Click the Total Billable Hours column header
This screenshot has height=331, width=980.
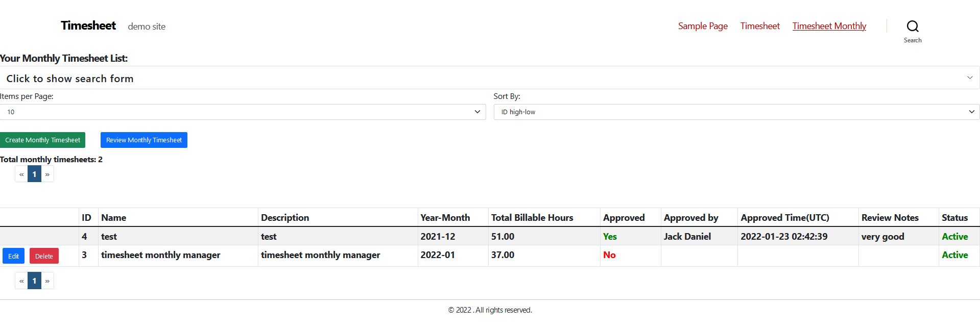[x=532, y=218]
